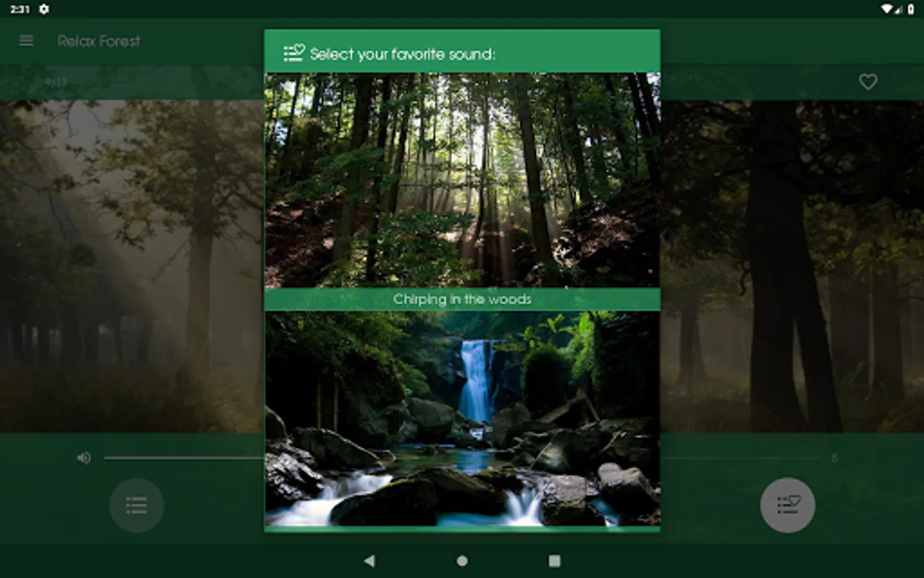This screenshot has width=924, height=578.
Task: Tap the Android home button
Action: pyautogui.click(x=462, y=561)
